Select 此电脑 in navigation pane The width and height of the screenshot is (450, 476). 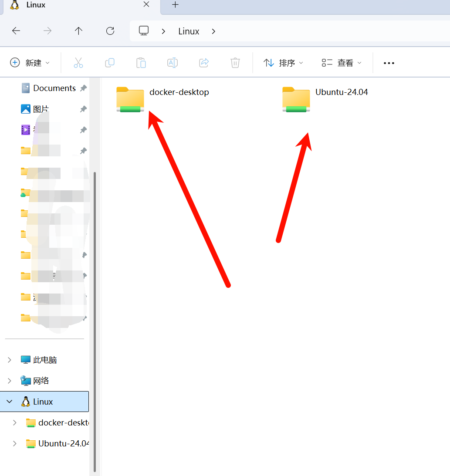click(39, 360)
